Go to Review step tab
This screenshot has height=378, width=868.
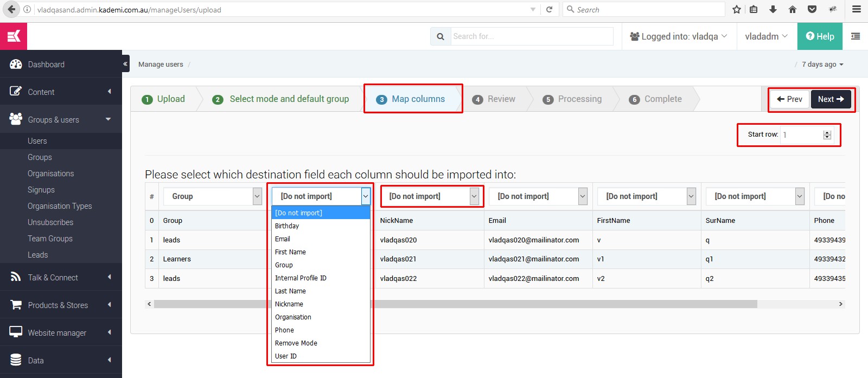pyautogui.click(x=494, y=99)
